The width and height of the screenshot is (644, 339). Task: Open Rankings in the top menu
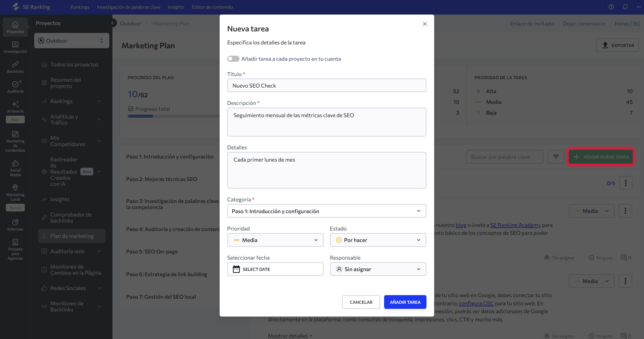79,7
